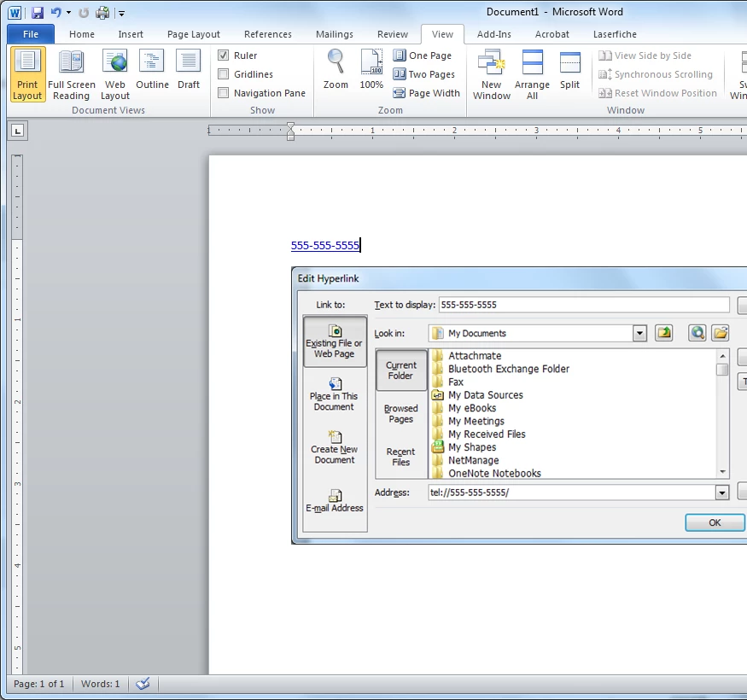
Task: Open Customize Quick Access Toolbar dropdown
Action: point(121,14)
